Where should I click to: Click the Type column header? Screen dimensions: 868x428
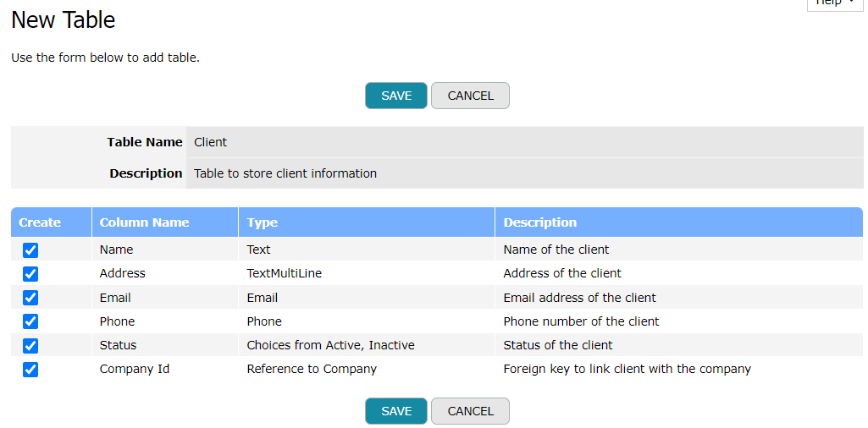(x=367, y=222)
